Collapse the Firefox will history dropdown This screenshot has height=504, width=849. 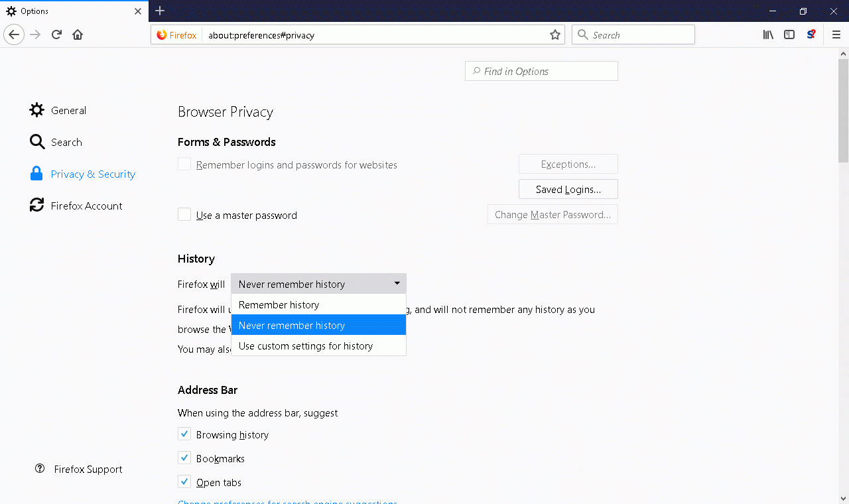[318, 284]
